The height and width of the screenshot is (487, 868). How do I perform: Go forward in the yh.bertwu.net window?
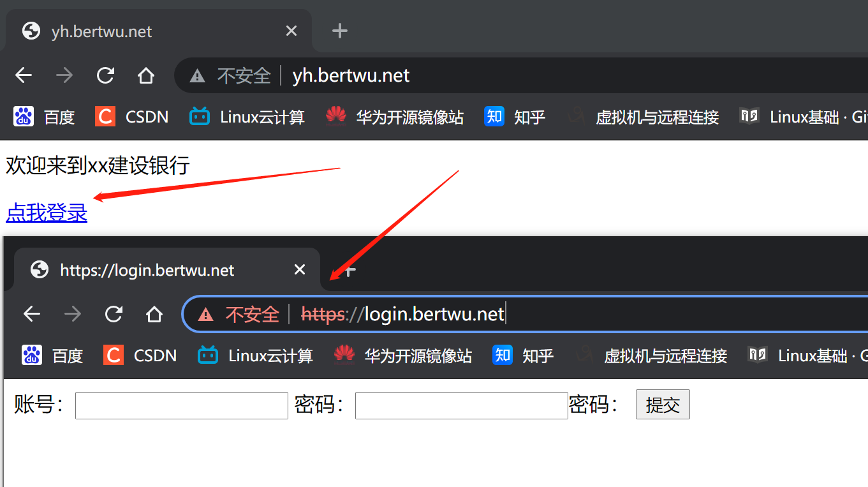coord(64,76)
